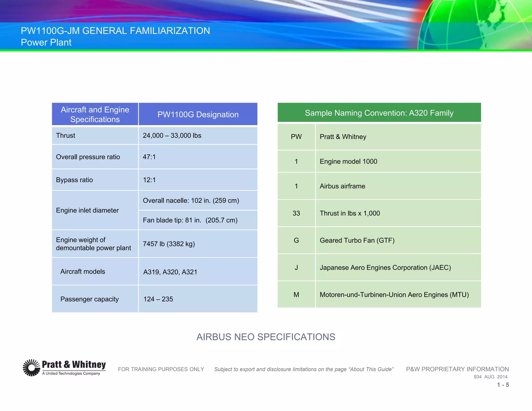Click the Thrust row label
This screenshot has width=532, height=411.
[x=65, y=135]
